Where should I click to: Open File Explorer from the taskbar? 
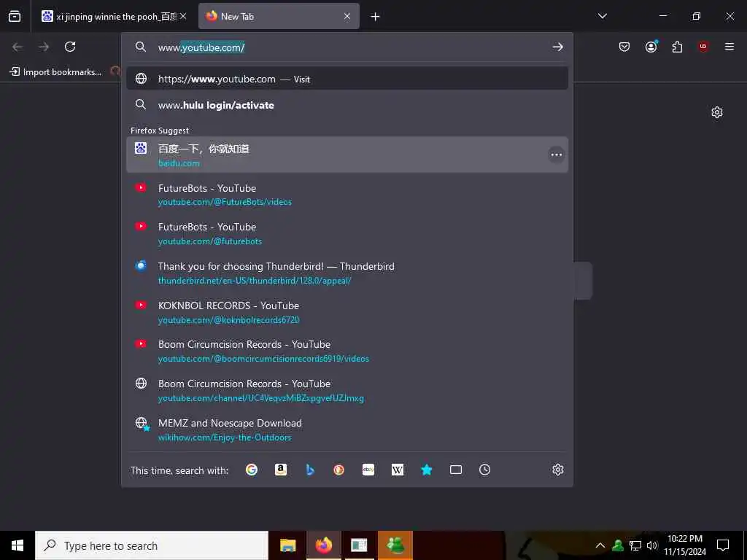[x=287, y=545]
